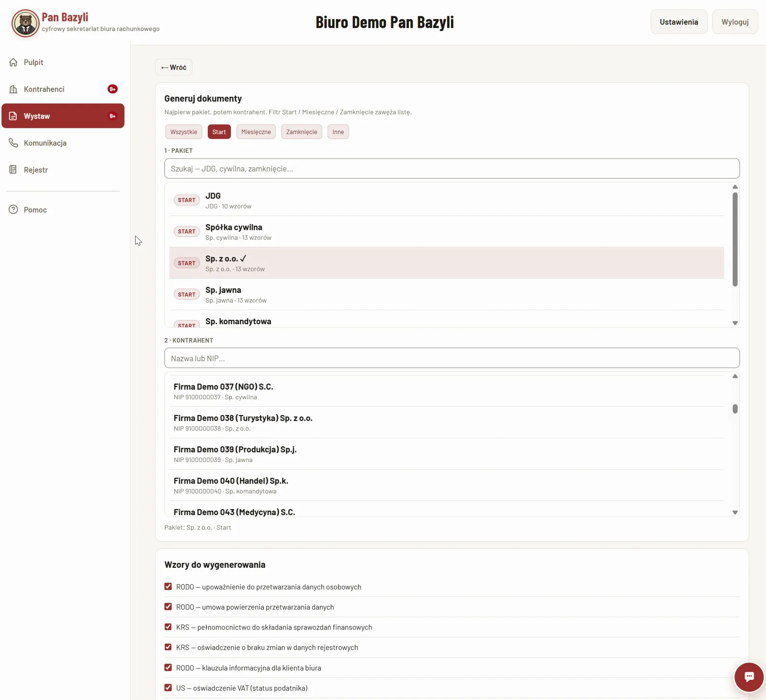Select Firma Demo 037 (NGO) S.C.

click(x=447, y=391)
